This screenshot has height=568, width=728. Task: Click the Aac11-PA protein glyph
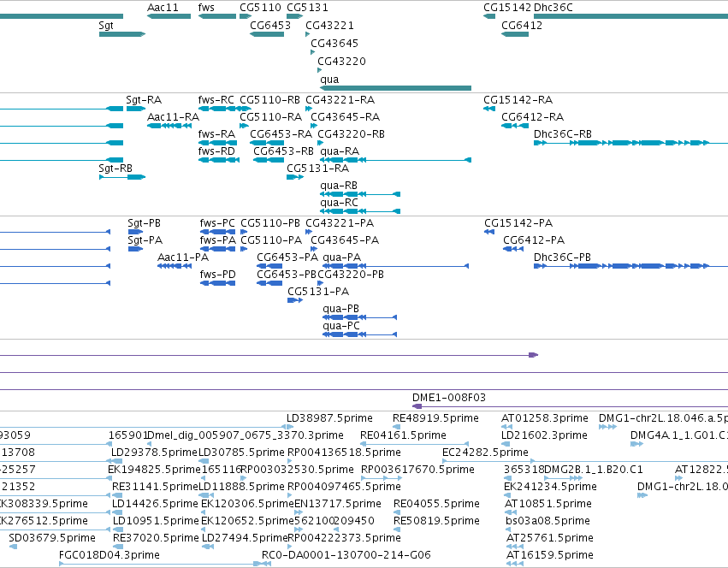(x=175, y=266)
